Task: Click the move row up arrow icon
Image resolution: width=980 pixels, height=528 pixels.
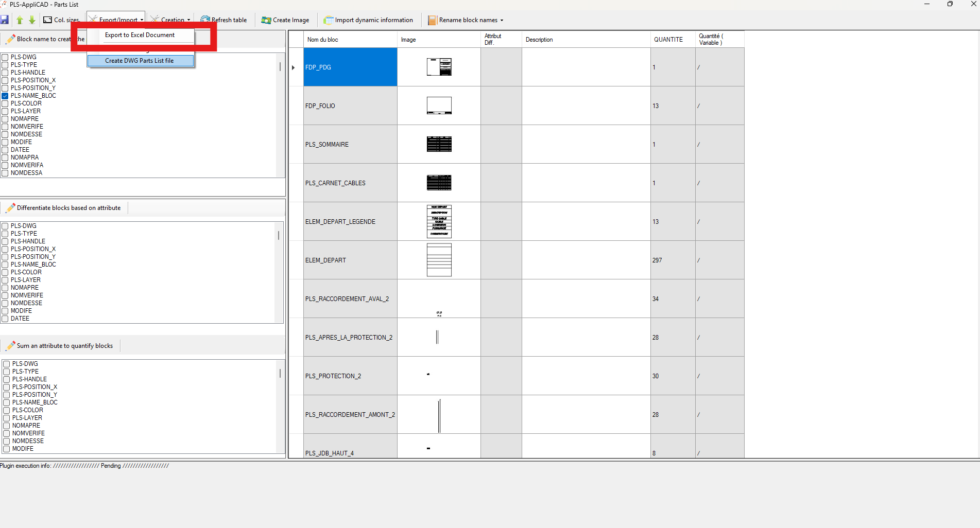Action: point(20,20)
